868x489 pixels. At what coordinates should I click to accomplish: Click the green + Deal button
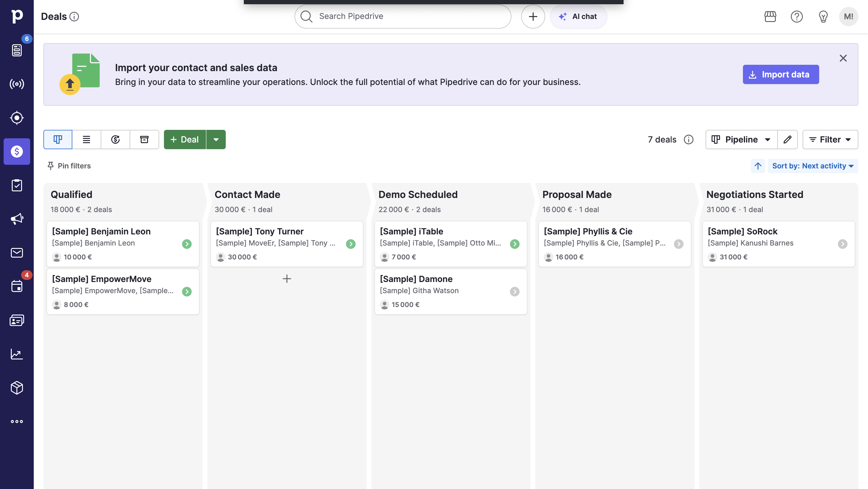[x=185, y=139]
